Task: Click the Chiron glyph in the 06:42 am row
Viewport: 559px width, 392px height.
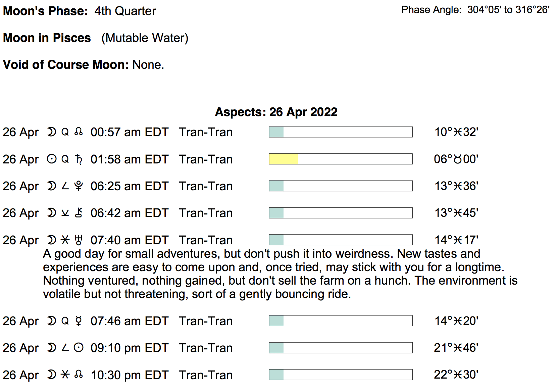Action: click(x=79, y=213)
